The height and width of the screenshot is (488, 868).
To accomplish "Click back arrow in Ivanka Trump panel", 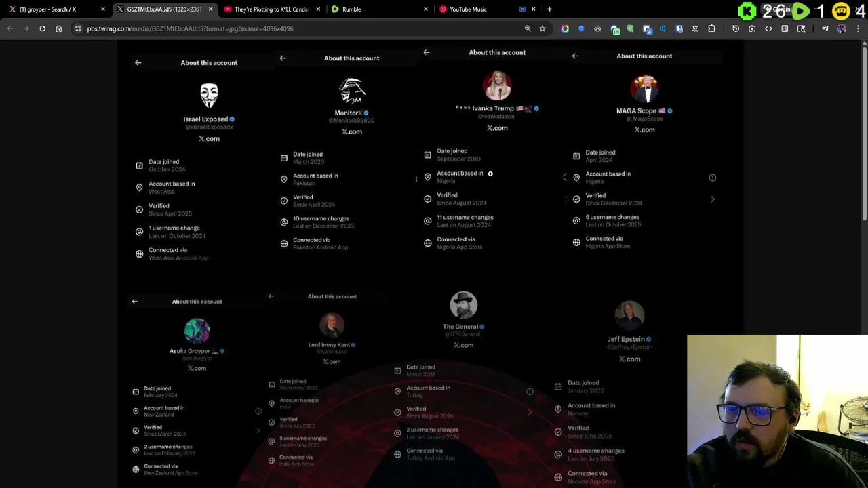I will 427,52.
